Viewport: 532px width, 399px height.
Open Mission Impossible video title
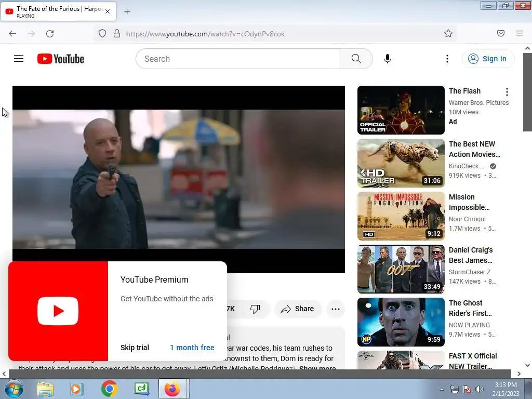[469, 202]
